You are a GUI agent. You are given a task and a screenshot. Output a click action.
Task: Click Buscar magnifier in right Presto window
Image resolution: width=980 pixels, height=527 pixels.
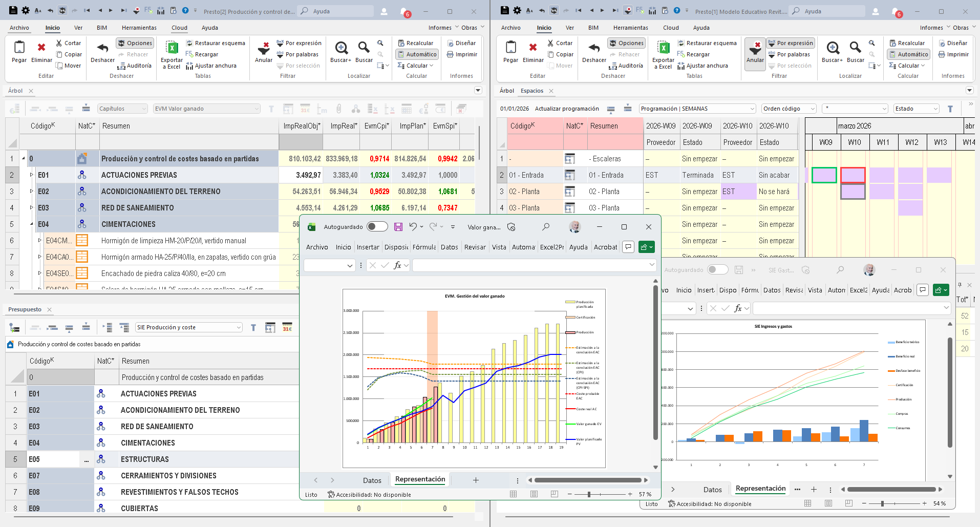(x=855, y=48)
